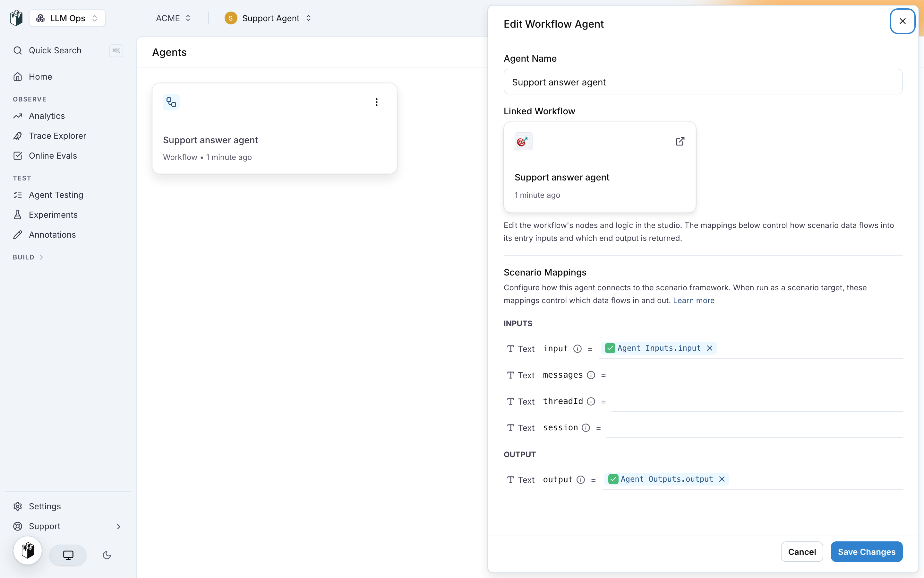Click the workflow icon on agent card

[x=171, y=102]
